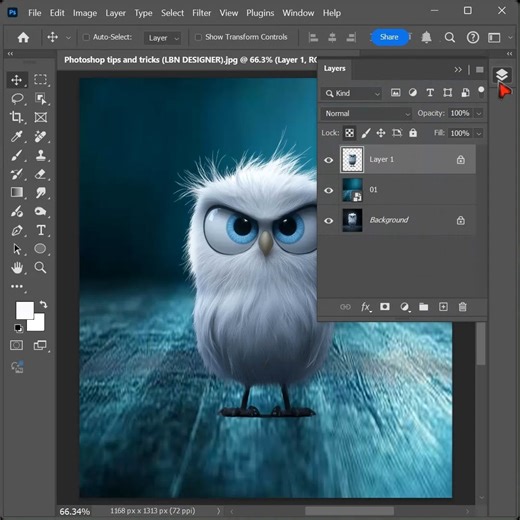Select the Brush tool
The image size is (520, 520).
pos(16,155)
